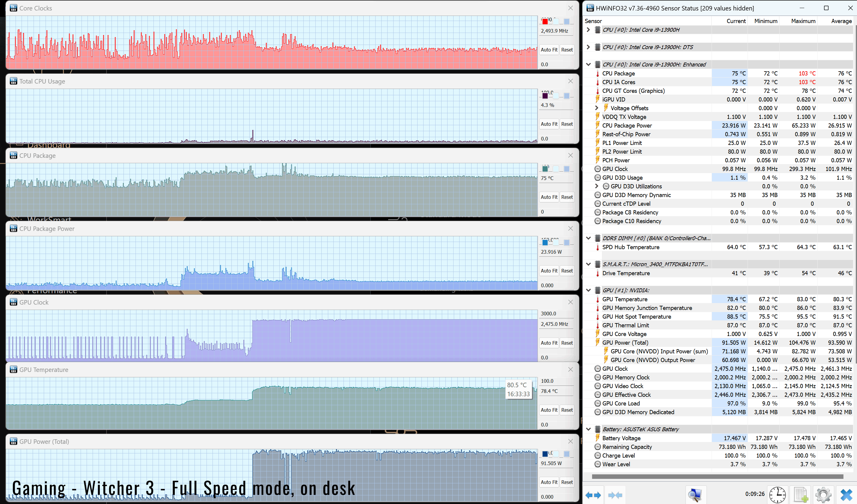Click the Maximum column header
Viewport: 857px width, 504px height.
pyautogui.click(x=798, y=21)
